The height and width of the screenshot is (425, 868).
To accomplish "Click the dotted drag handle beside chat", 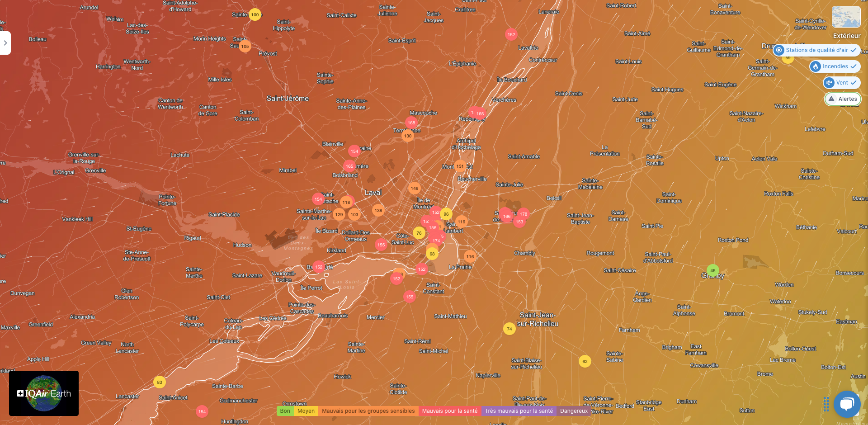I will point(826,404).
